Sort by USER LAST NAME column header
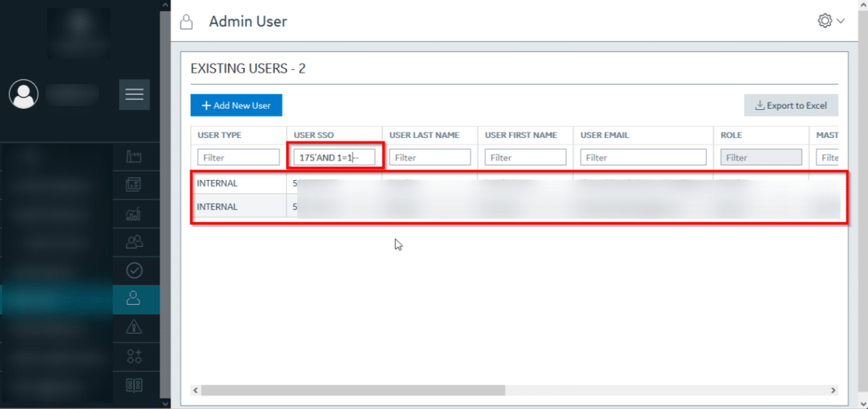 (424, 135)
